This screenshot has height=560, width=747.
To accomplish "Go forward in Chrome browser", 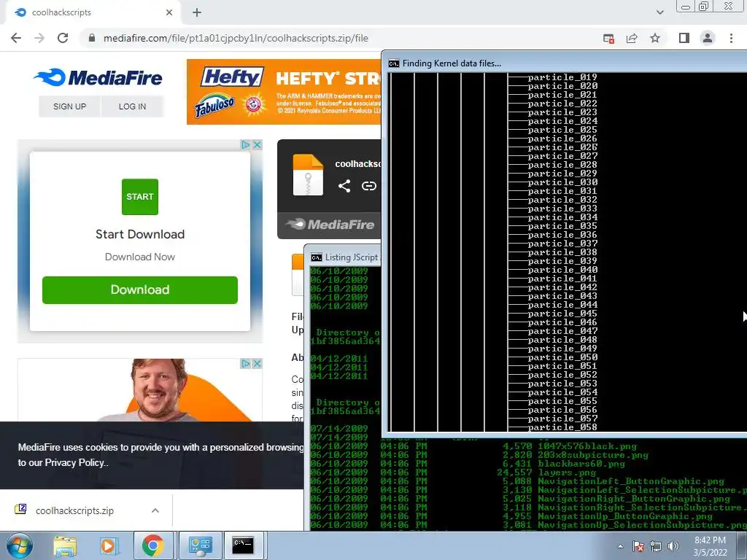I will tap(39, 38).
